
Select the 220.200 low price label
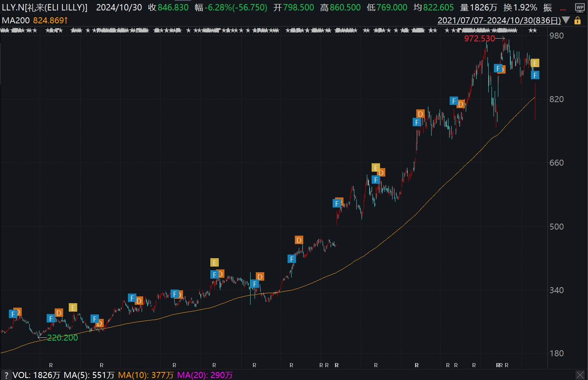pyautogui.click(x=62, y=338)
